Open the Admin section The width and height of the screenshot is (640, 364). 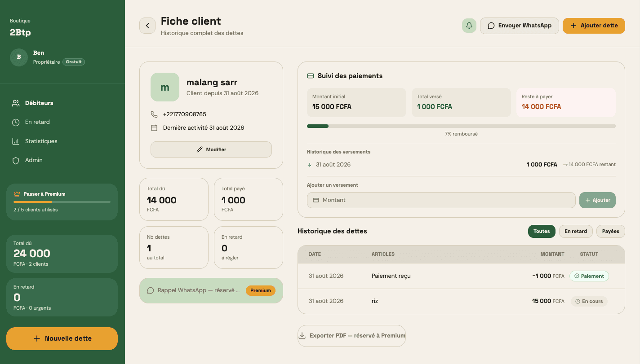pos(62,160)
